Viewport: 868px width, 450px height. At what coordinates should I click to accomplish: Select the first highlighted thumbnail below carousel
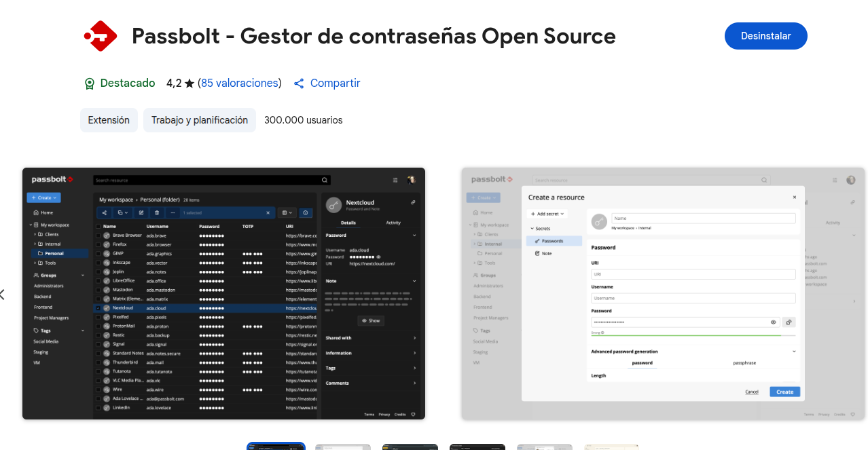pyautogui.click(x=276, y=446)
